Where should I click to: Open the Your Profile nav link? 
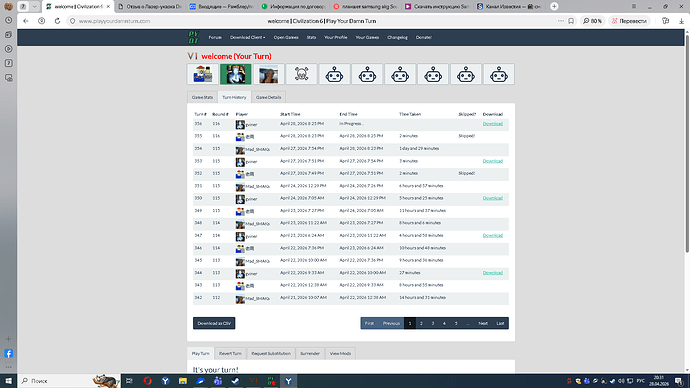336,37
